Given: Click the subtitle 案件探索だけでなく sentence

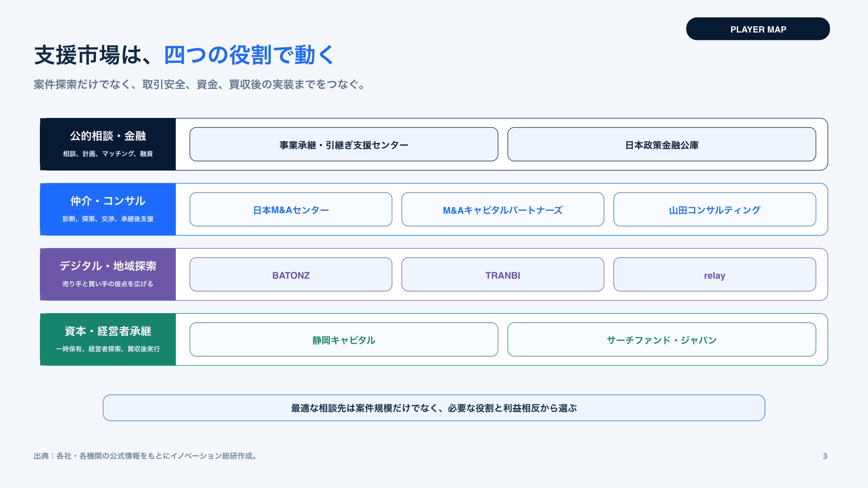Looking at the screenshot, I should tap(201, 84).
